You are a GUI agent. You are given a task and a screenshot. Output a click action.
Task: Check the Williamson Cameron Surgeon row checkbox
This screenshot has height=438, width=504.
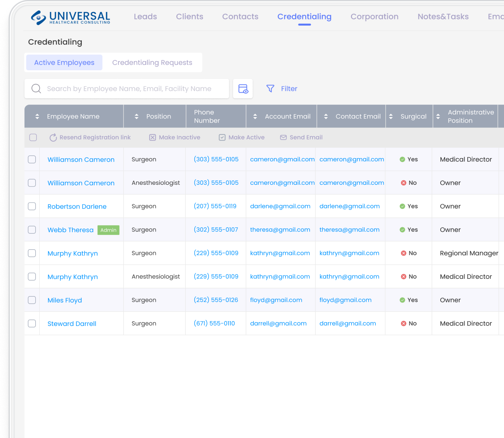click(32, 159)
